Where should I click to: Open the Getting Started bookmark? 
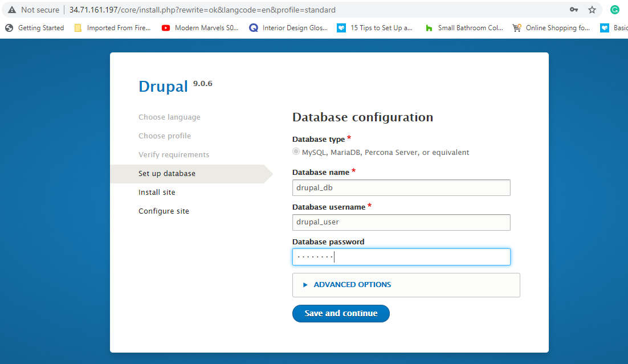(x=35, y=27)
